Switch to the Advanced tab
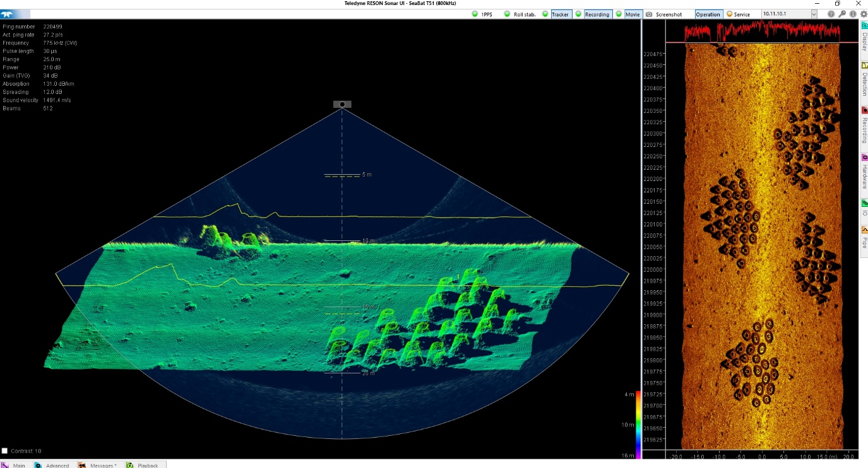Screen dimensions: 868x468 pyautogui.click(x=52, y=465)
